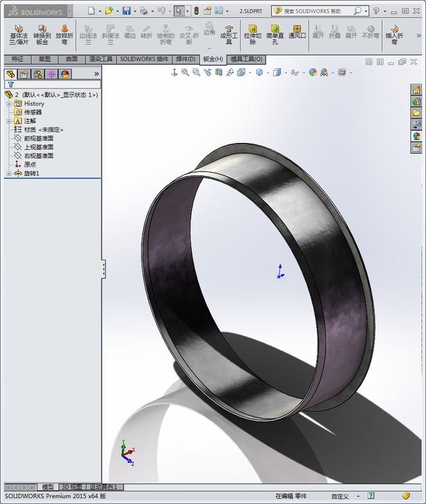
Task: Click the Previous View icon
Action: 208,72
